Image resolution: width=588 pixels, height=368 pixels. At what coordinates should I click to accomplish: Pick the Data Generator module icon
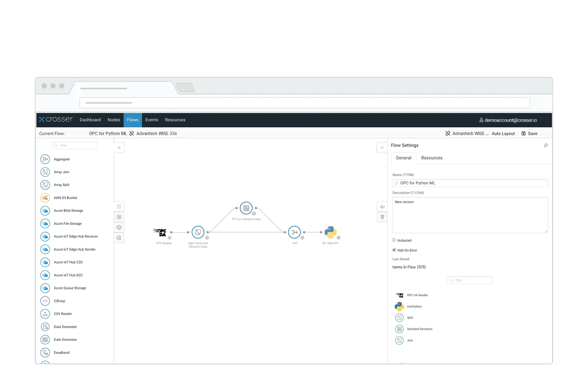coord(45,327)
